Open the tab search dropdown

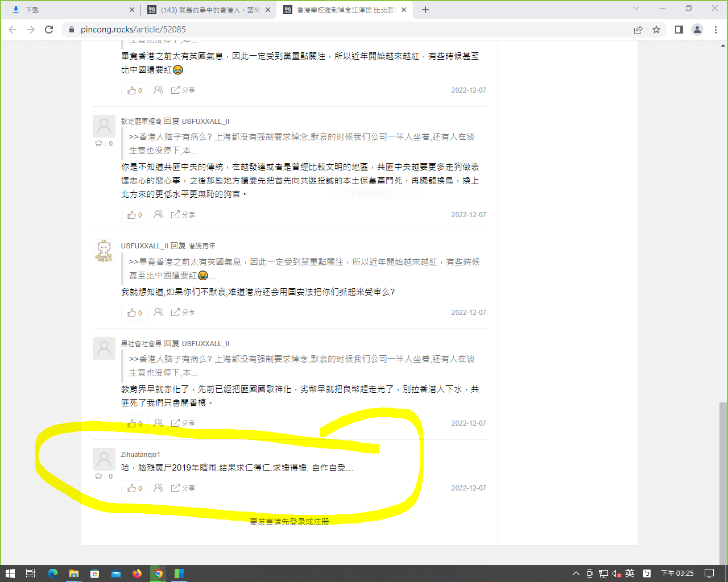(x=636, y=8)
